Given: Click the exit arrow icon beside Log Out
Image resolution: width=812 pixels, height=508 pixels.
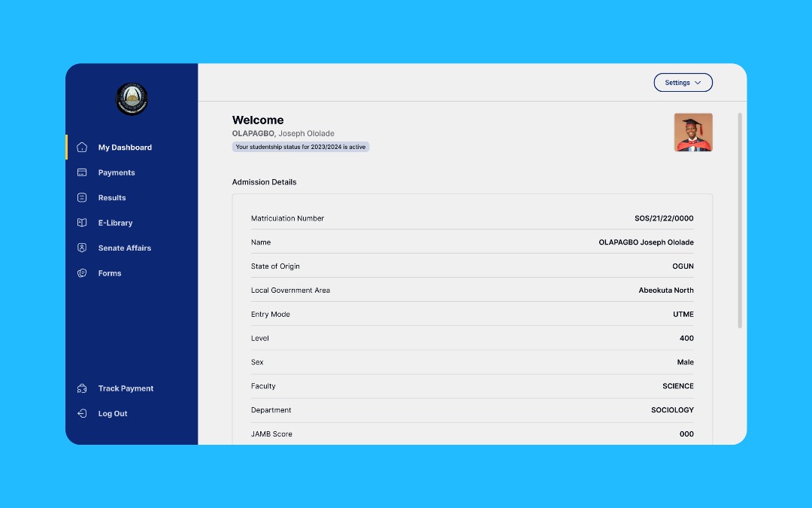Looking at the screenshot, I should pos(82,413).
